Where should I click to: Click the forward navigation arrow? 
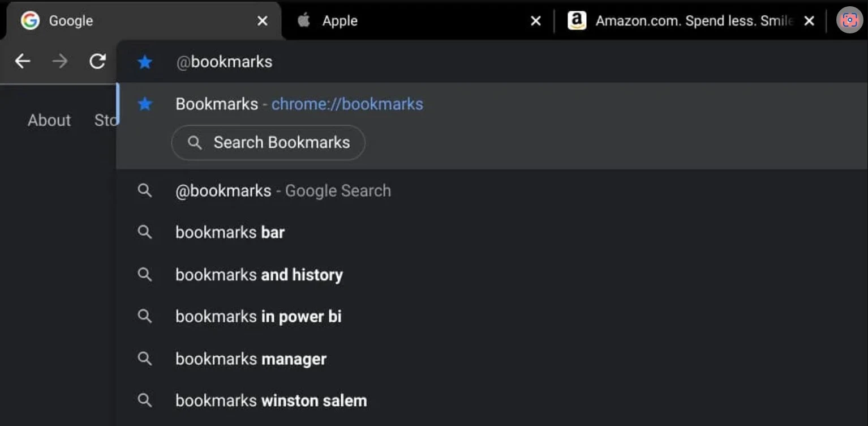[x=59, y=61]
